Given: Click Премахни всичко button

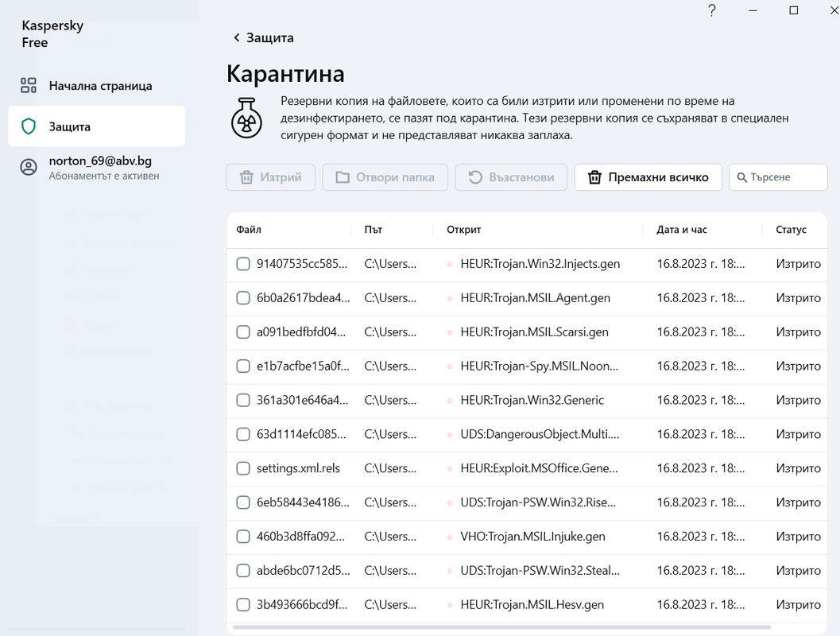Looking at the screenshot, I should coord(648,177).
